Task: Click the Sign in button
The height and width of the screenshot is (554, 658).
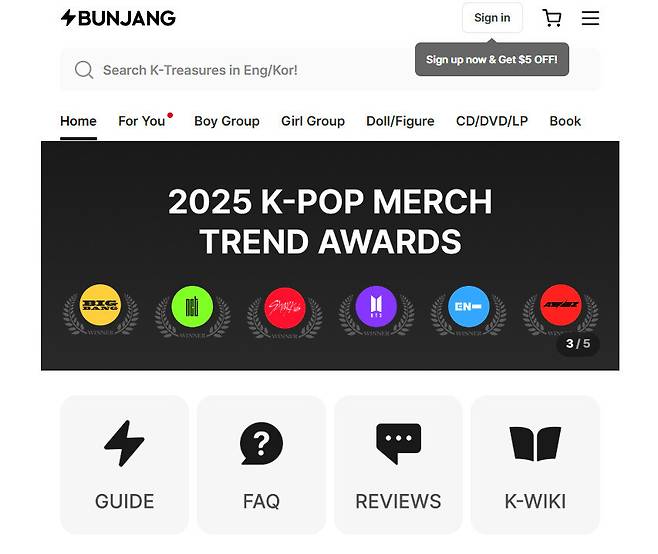Action: (x=492, y=18)
